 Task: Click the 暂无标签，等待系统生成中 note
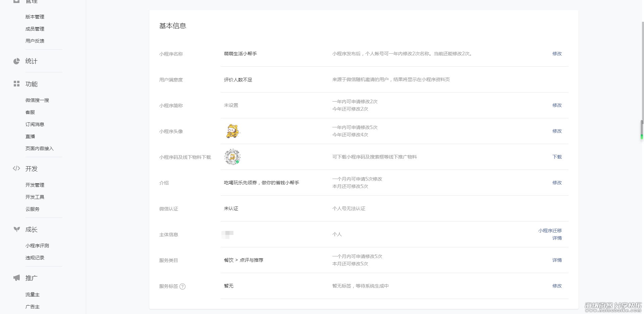361,286
